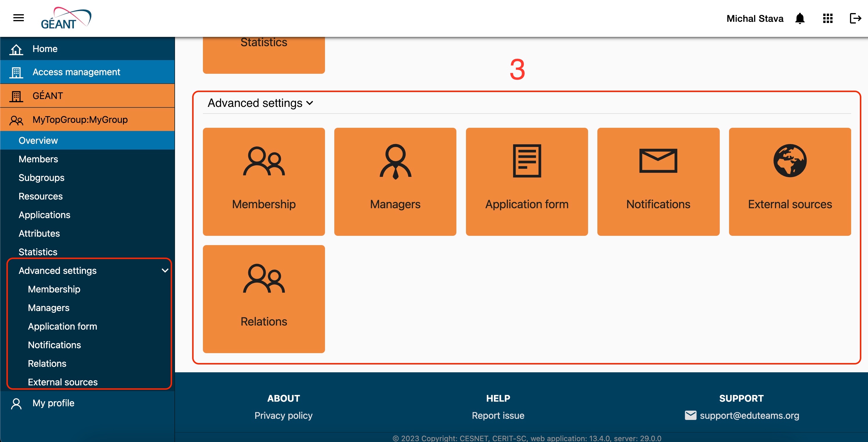This screenshot has height=442, width=868.
Task: Click the logout icon
Action: click(855, 18)
